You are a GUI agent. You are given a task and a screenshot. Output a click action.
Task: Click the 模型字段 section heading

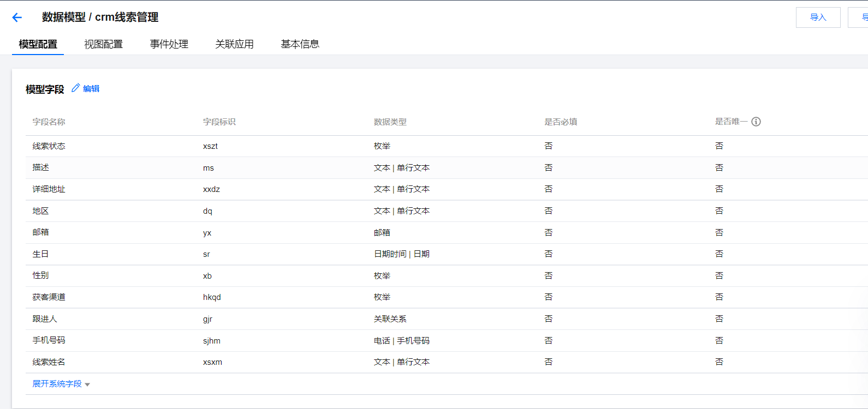pos(45,89)
